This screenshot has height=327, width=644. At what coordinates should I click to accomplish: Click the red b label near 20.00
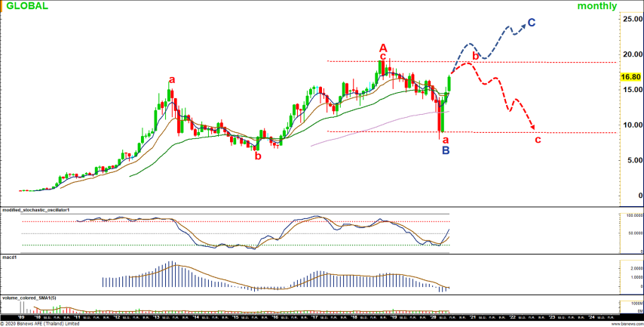point(475,55)
